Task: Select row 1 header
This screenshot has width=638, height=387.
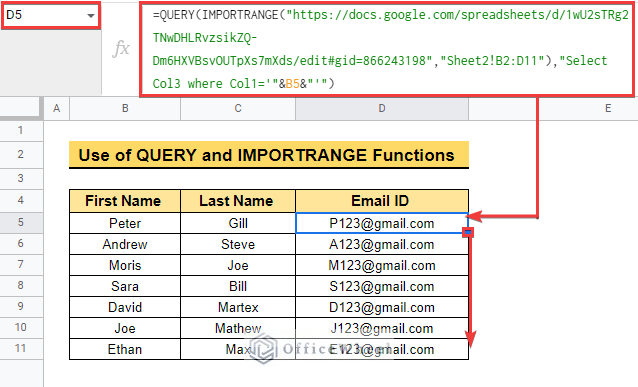Action: [x=21, y=131]
